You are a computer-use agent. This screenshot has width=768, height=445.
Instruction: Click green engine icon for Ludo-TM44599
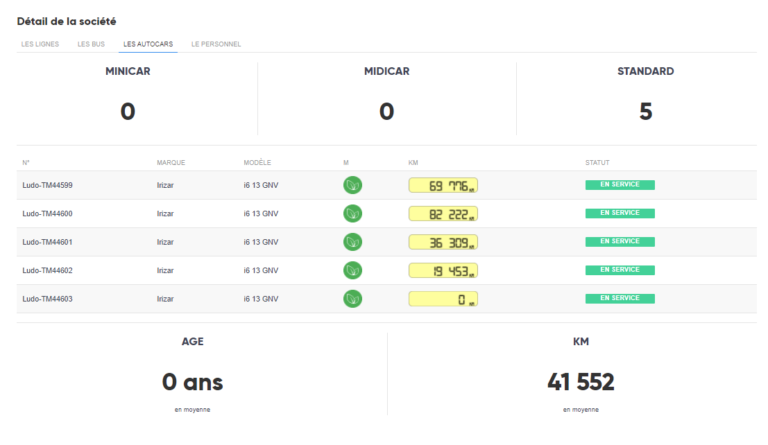(x=352, y=185)
